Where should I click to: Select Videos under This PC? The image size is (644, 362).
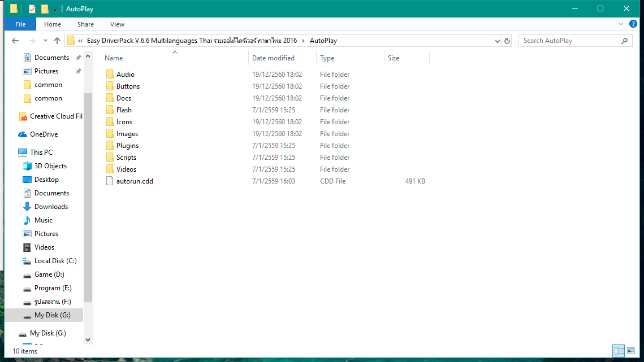44,247
